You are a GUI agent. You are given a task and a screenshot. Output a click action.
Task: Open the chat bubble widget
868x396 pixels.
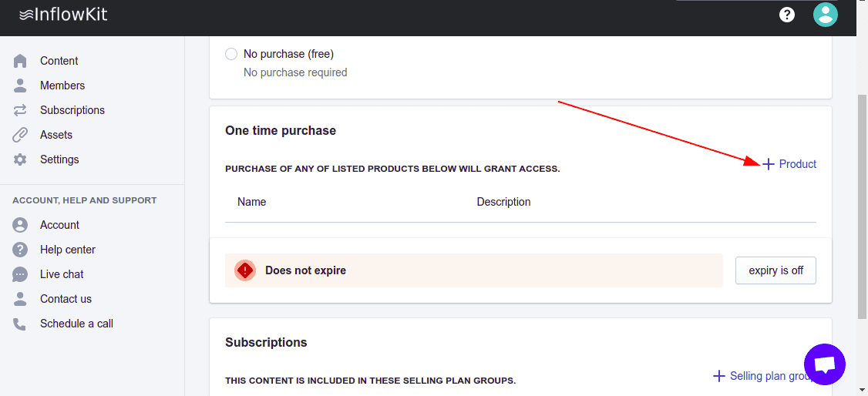tap(824, 364)
